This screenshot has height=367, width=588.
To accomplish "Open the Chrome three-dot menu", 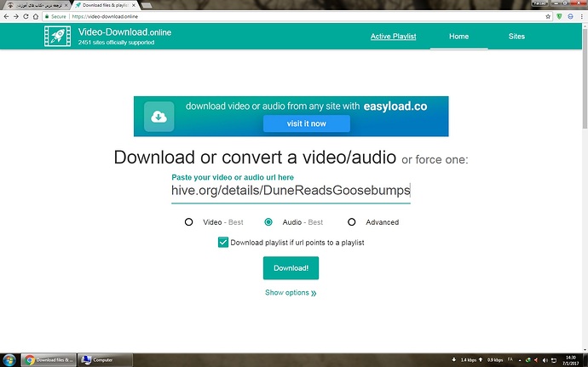I will pyautogui.click(x=582, y=16).
